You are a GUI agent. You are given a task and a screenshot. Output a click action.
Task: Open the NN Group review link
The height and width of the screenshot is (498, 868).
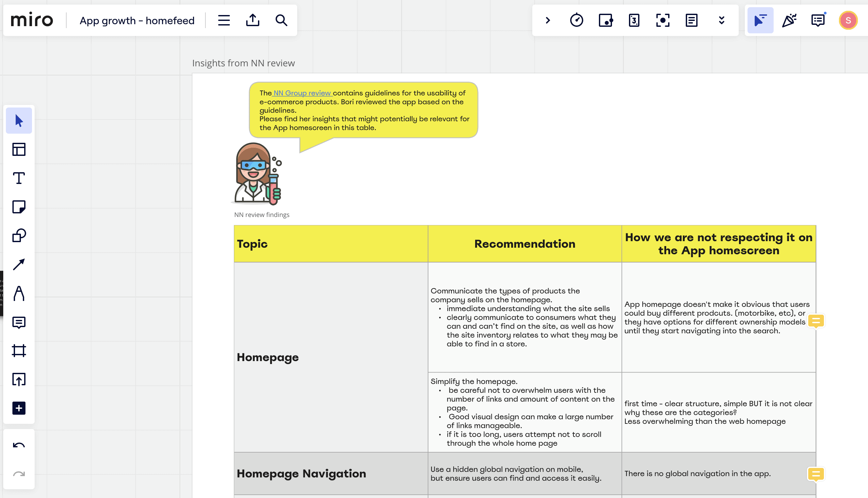click(x=302, y=93)
